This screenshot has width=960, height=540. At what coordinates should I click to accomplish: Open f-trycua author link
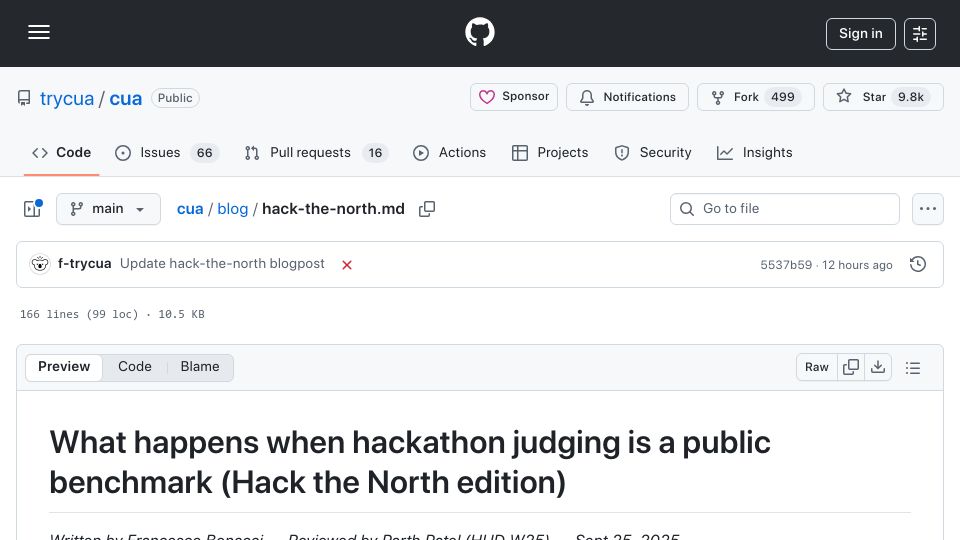pyautogui.click(x=84, y=263)
